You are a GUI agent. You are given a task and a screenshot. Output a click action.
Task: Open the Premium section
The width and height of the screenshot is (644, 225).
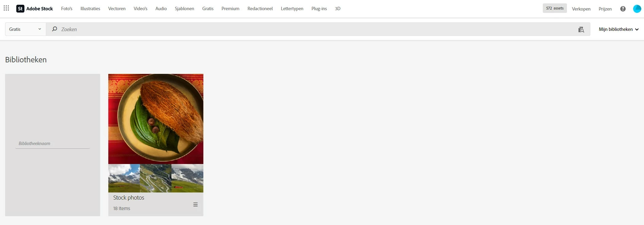coord(231,9)
